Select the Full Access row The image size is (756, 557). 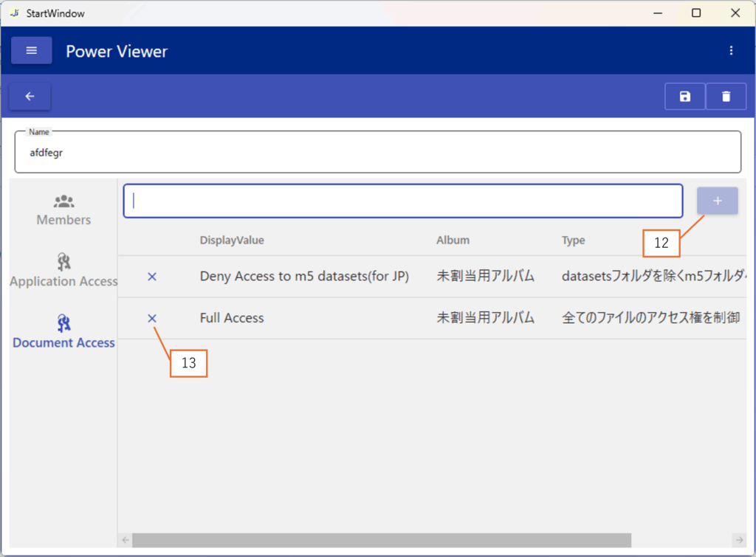point(332,319)
